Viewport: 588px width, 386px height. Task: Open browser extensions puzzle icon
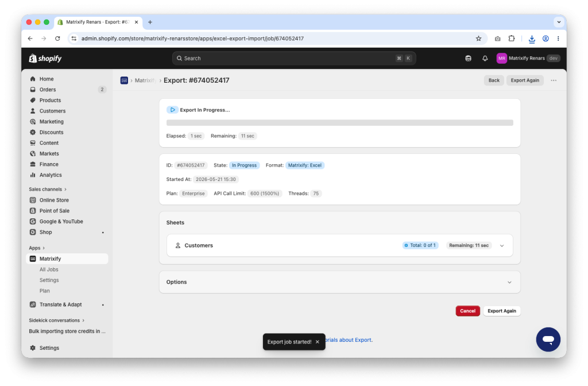512,38
